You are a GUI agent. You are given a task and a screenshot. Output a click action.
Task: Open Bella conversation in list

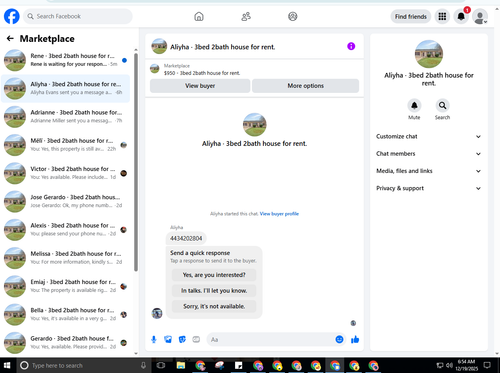[66, 314]
